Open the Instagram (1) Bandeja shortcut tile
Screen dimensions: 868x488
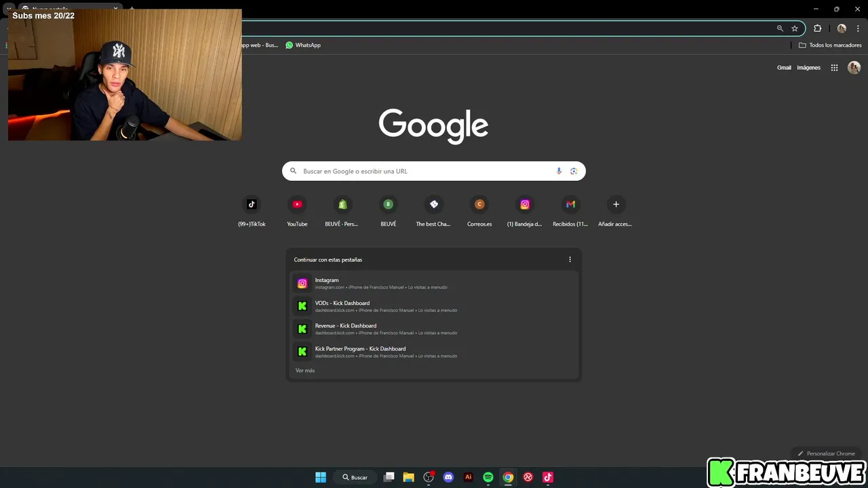click(x=525, y=211)
